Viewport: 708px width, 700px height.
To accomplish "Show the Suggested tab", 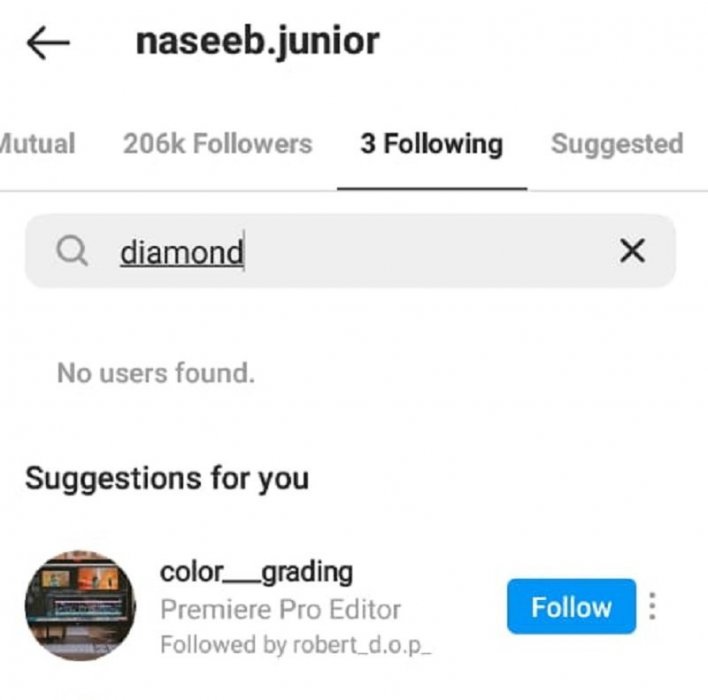I will [616, 144].
